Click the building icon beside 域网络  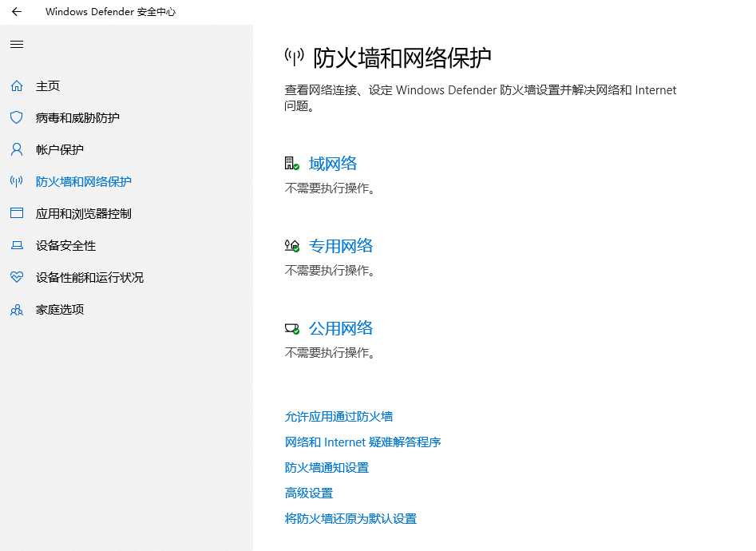[x=291, y=164]
